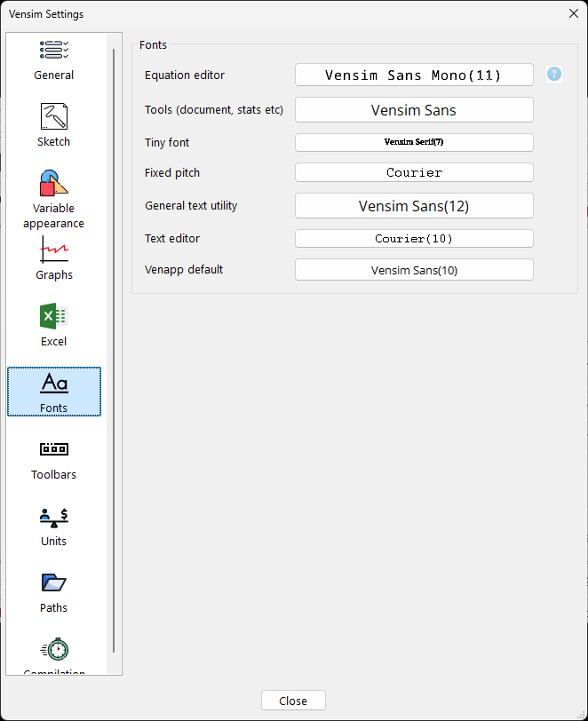Change the Tools document font Vensim Sans
Viewport: 588px width, 721px height.
pos(414,110)
